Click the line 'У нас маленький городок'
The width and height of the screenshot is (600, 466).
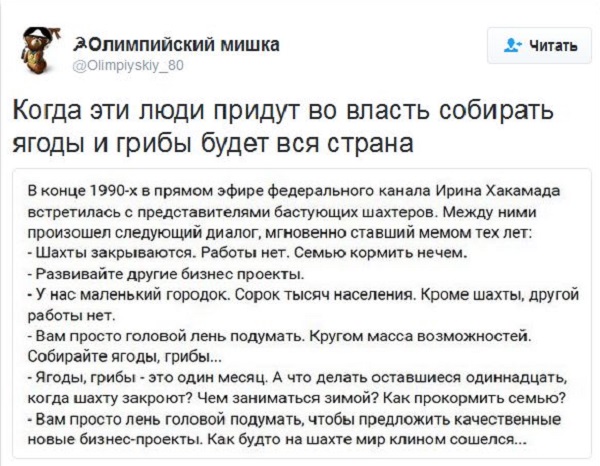click(303, 295)
